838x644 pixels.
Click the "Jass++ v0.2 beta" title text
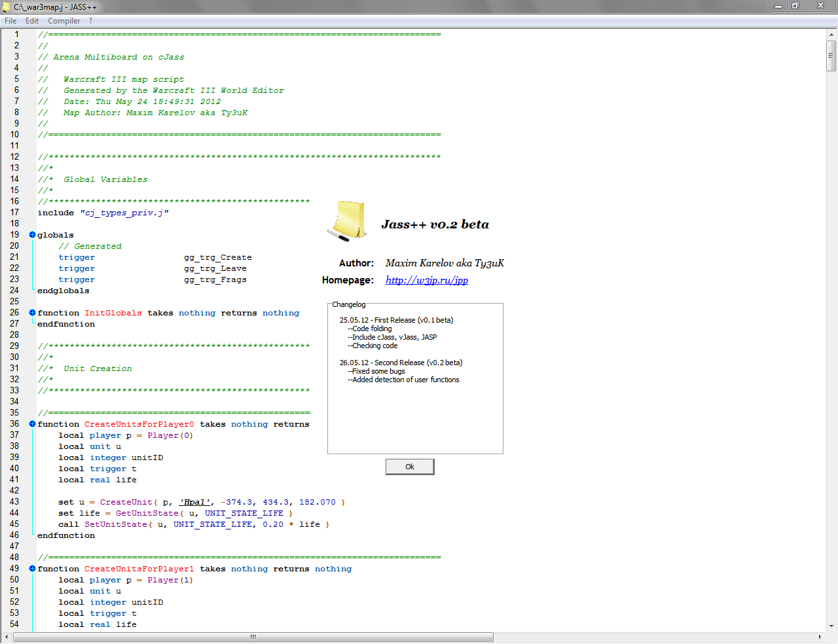(x=435, y=224)
